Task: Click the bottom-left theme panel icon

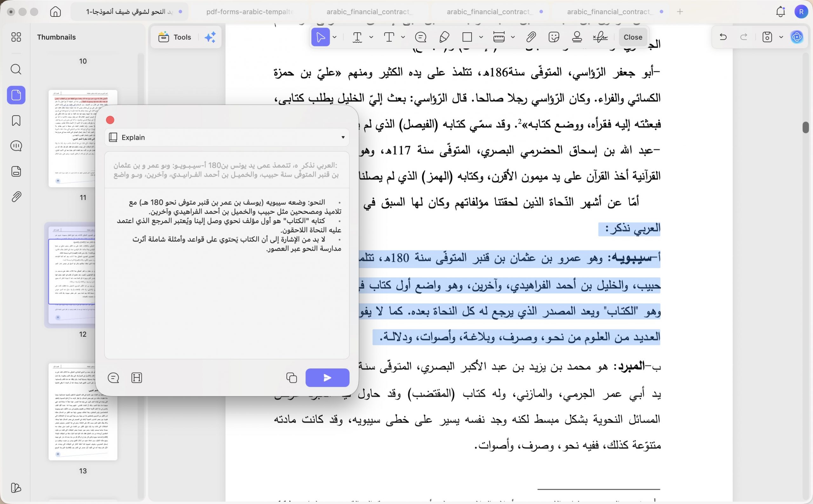Action: click(16, 488)
